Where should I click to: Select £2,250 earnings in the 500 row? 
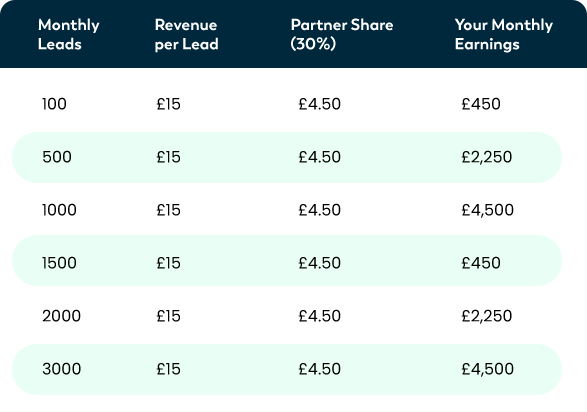click(487, 157)
